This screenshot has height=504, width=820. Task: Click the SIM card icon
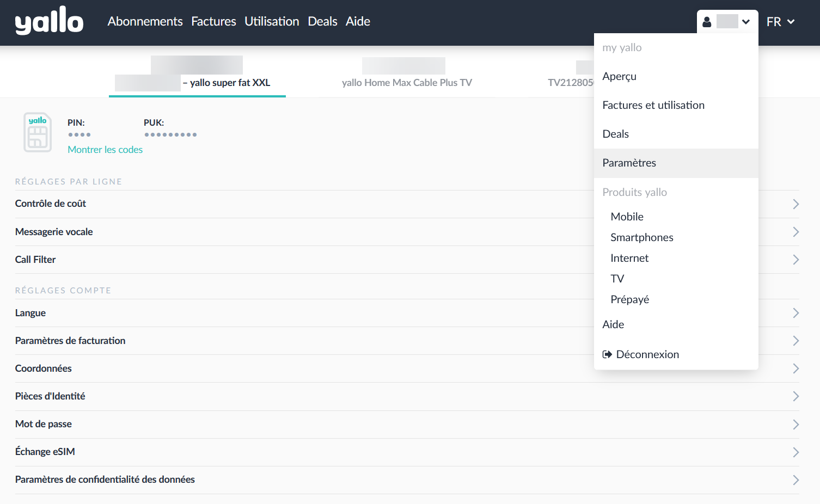[38, 132]
